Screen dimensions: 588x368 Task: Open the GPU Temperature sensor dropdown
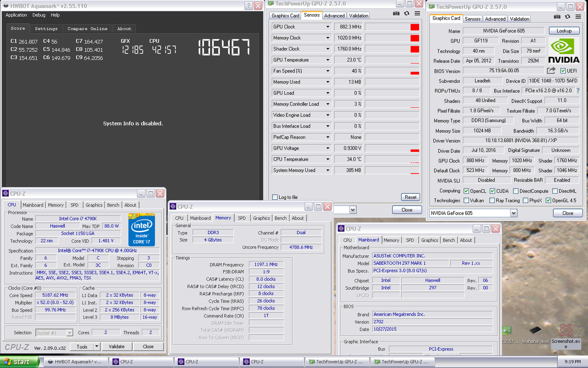coord(328,60)
